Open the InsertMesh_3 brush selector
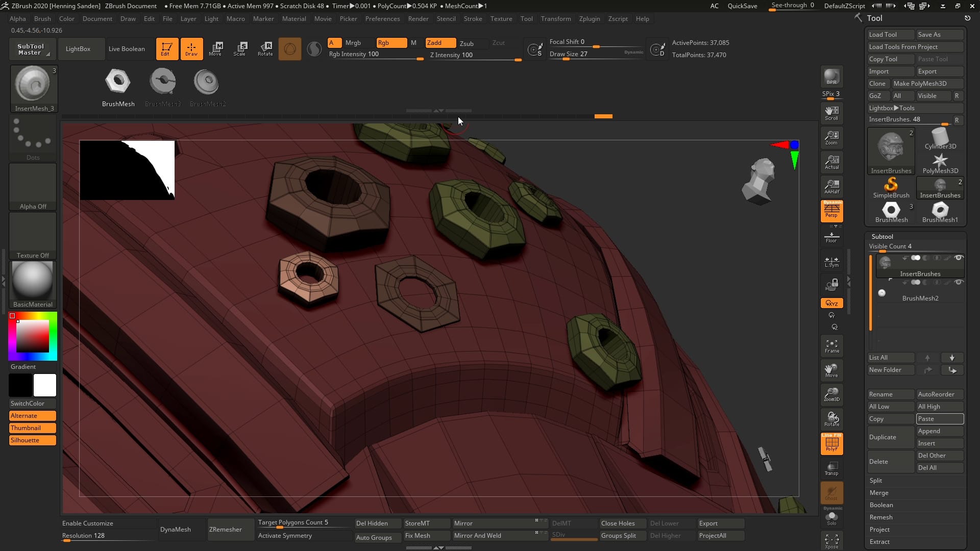The image size is (980, 551). (33, 88)
